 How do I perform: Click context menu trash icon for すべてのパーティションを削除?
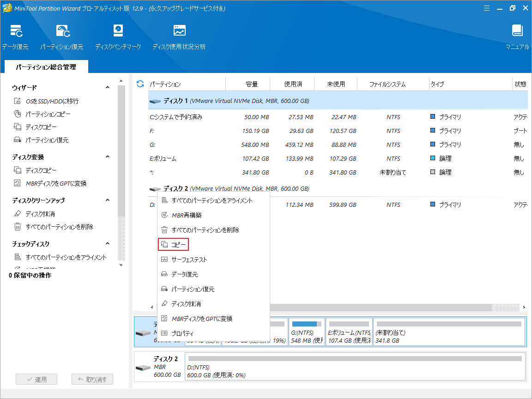(x=164, y=230)
